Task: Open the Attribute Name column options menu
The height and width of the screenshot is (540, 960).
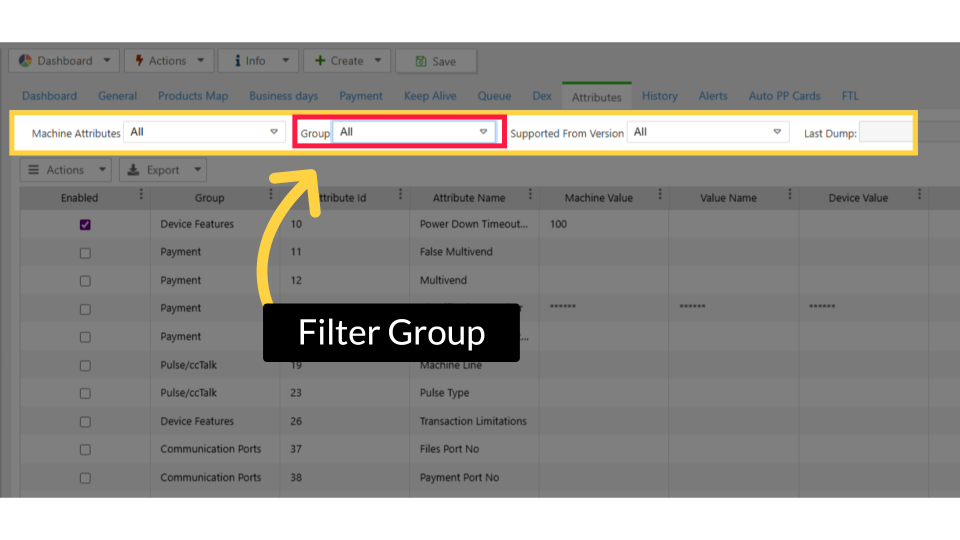Action: [x=530, y=196]
